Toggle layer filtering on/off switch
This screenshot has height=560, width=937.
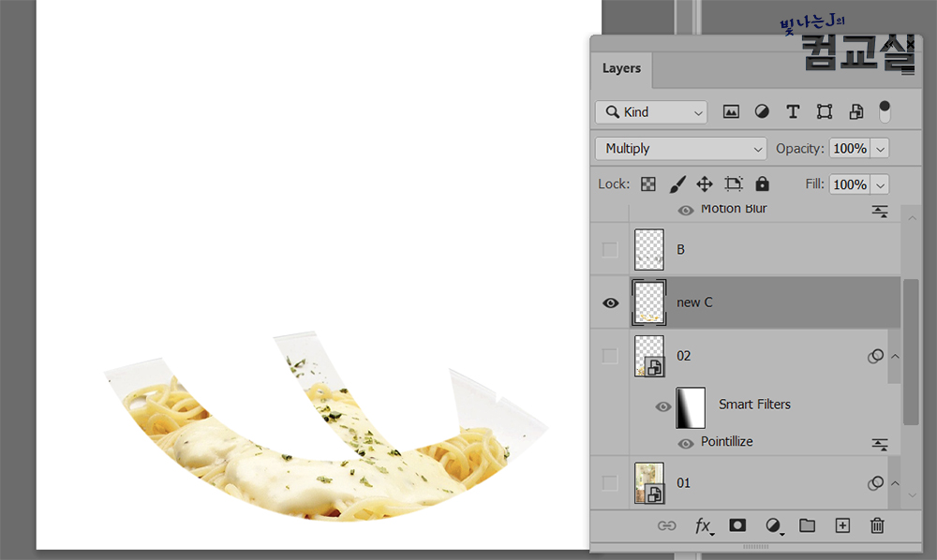[885, 111]
